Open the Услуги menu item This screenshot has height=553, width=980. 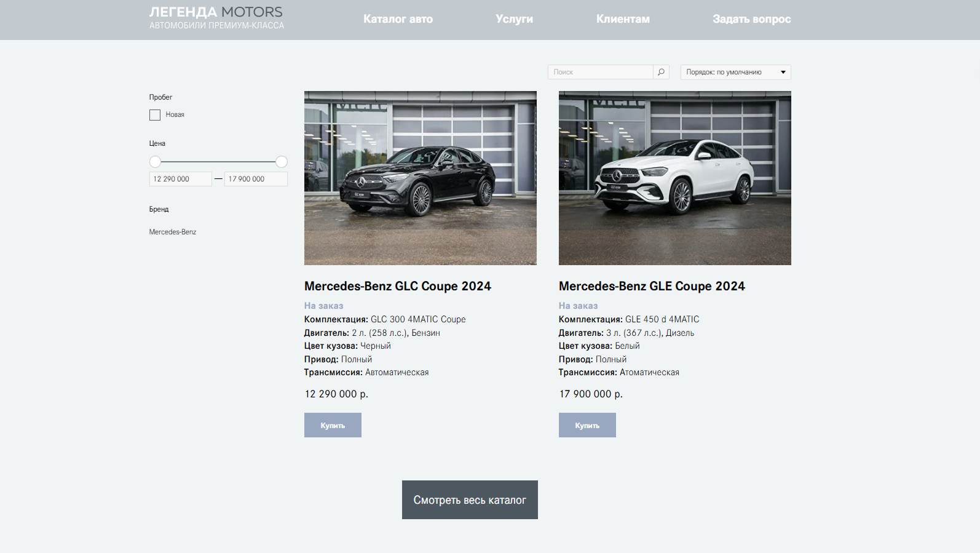514,19
